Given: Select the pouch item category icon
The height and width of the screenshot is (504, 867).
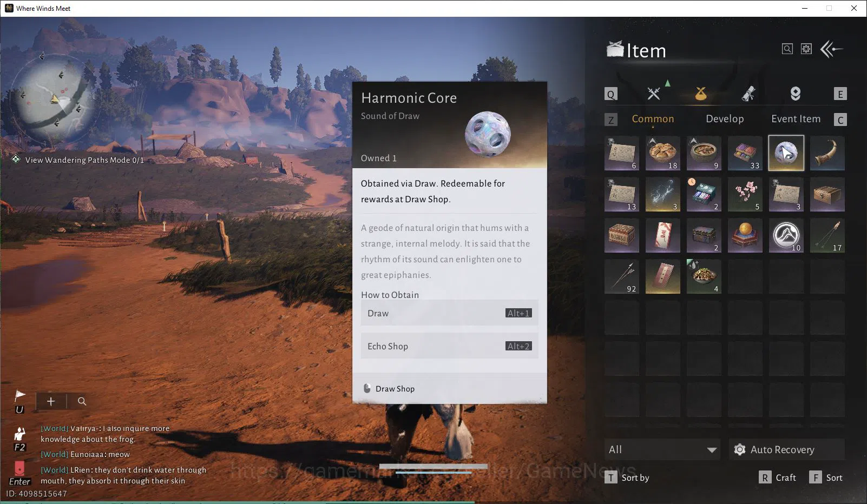Looking at the screenshot, I should point(701,94).
